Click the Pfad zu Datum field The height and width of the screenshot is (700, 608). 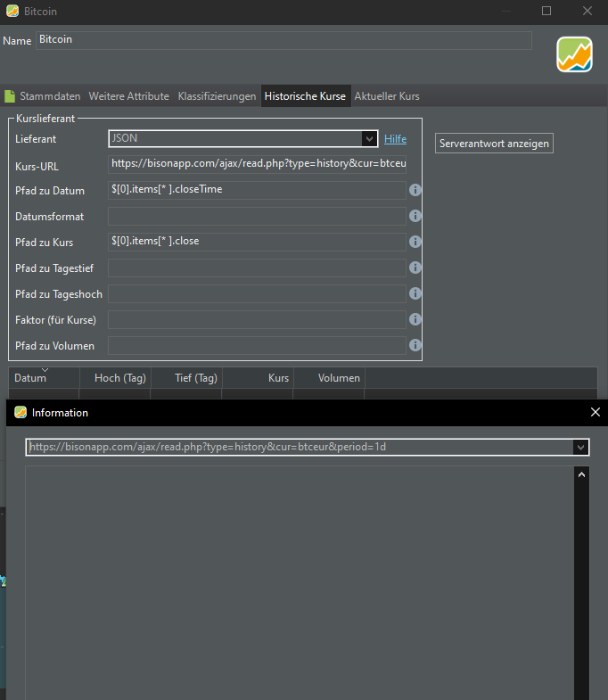coord(257,190)
